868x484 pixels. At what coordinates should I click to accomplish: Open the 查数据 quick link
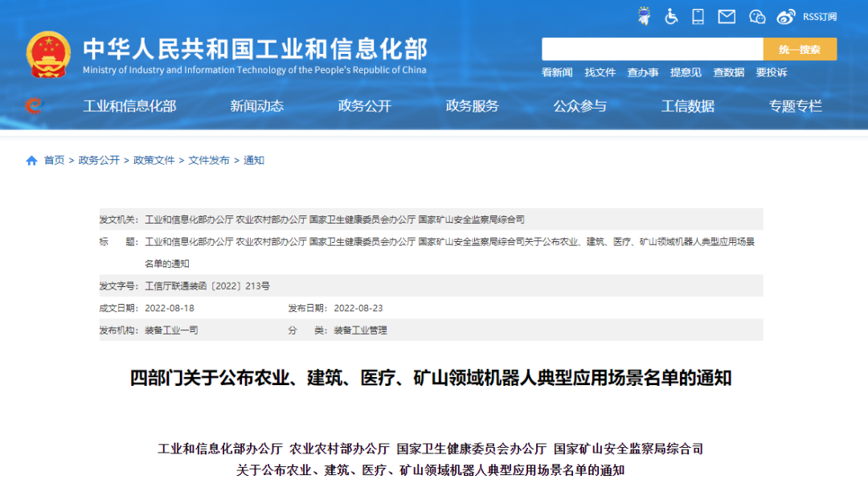(x=728, y=72)
